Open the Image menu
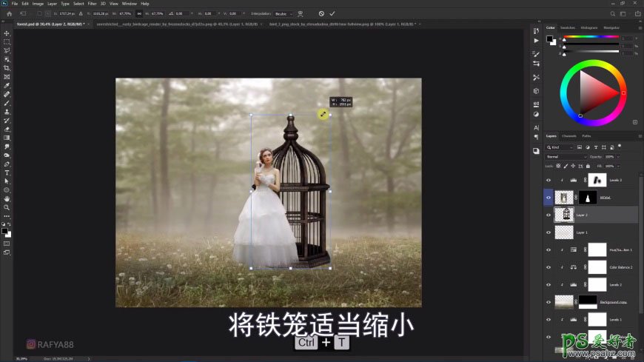Viewport: 644px width, 362px height. [x=38, y=4]
